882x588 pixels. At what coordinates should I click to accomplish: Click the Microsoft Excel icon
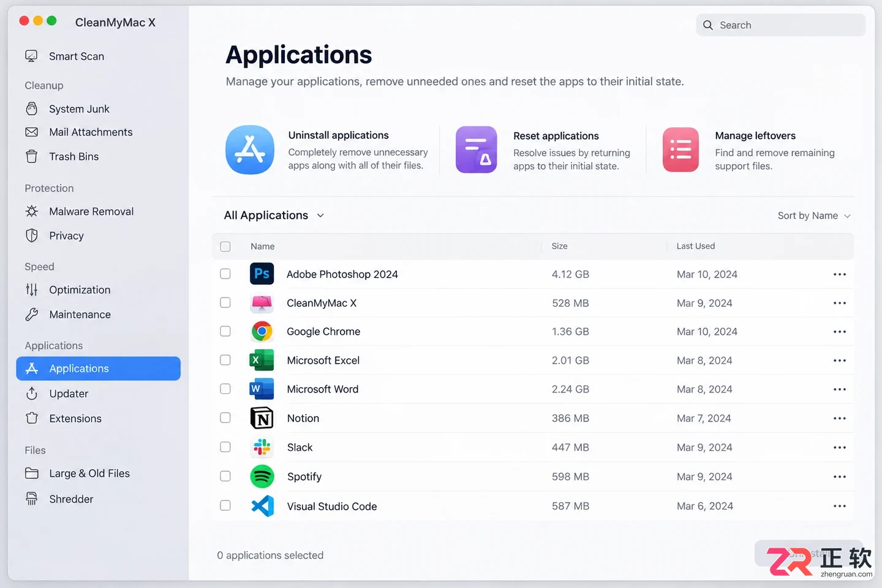(262, 360)
